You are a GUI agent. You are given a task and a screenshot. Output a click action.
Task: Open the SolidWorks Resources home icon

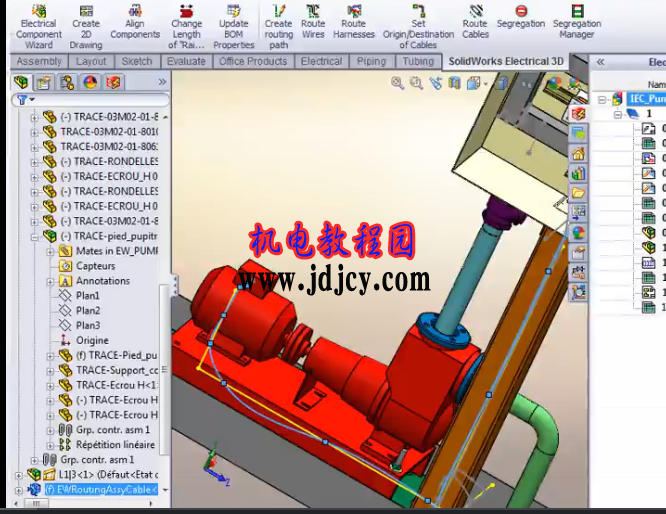coord(578,153)
